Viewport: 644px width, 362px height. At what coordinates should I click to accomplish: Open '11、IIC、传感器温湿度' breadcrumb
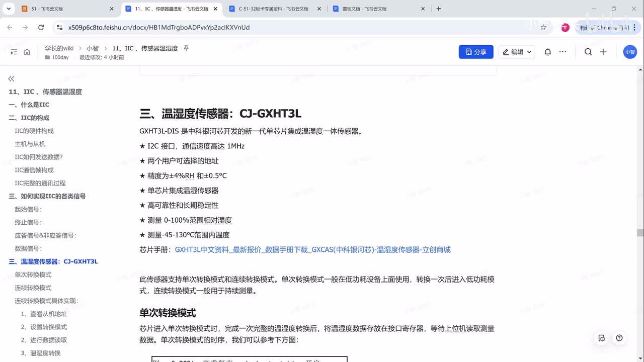[x=145, y=48]
